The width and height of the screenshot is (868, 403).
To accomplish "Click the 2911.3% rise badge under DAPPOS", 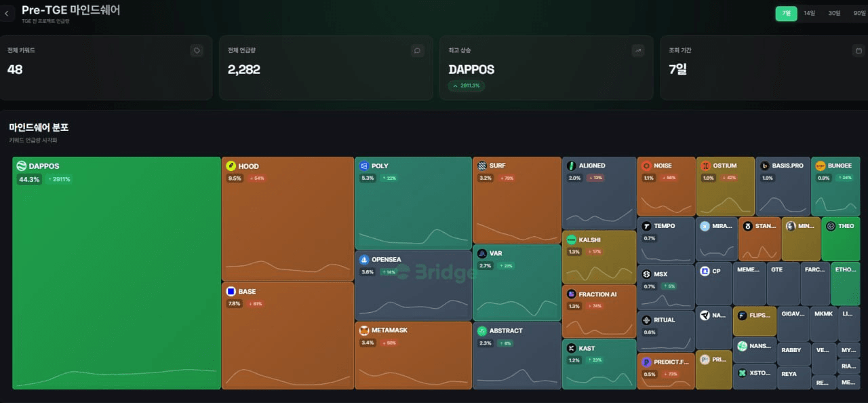I will click(467, 85).
